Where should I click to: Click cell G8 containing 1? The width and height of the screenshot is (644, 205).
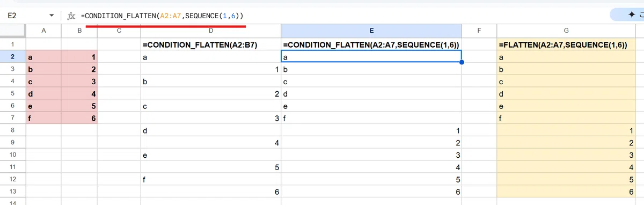[566, 130]
